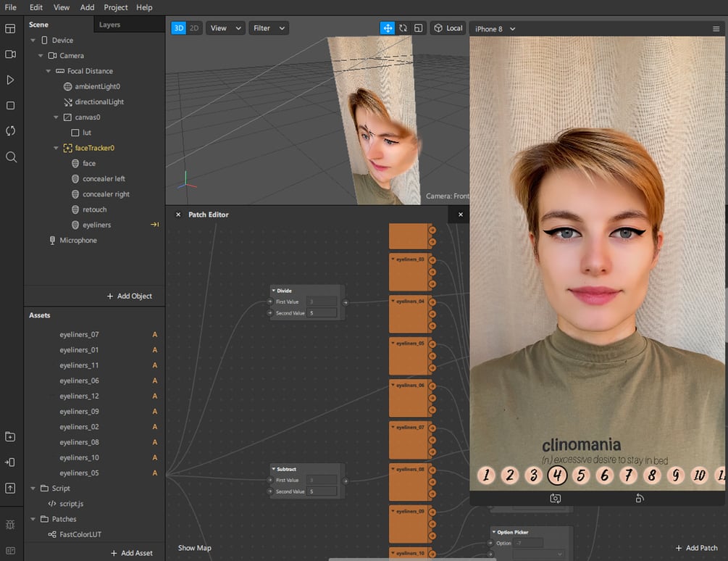This screenshot has height=561, width=728.
Task: Switch to the Layers tab
Action: click(x=109, y=25)
